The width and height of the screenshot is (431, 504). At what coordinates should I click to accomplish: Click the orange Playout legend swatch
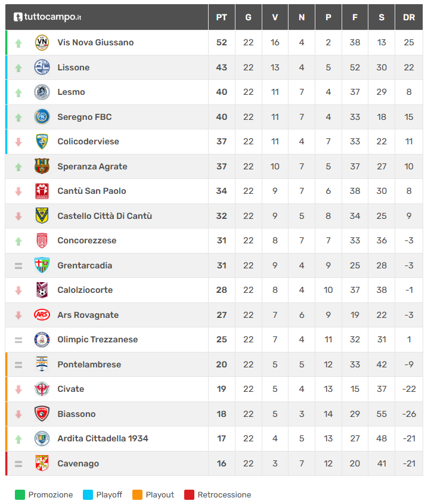(x=137, y=494)
